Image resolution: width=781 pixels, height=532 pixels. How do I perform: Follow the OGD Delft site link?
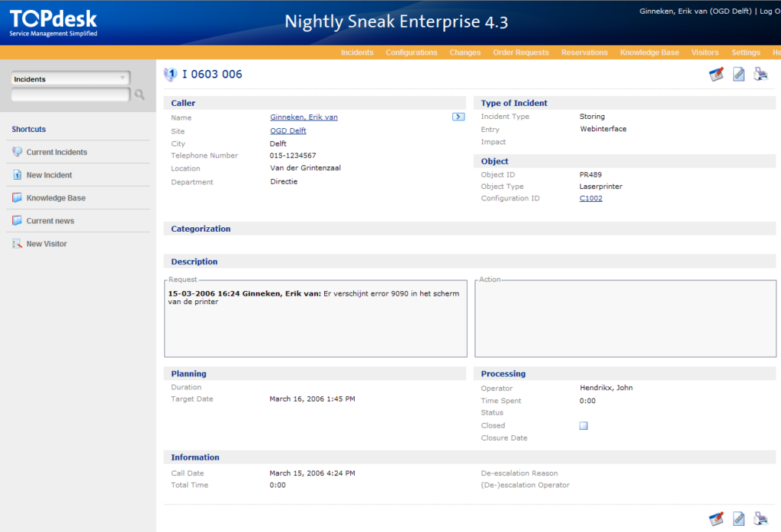click(288, 131)
